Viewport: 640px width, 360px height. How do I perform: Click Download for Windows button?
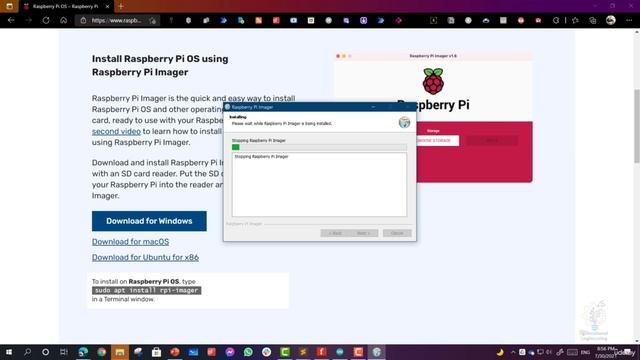pyautogui.click(x=149, y=221)
